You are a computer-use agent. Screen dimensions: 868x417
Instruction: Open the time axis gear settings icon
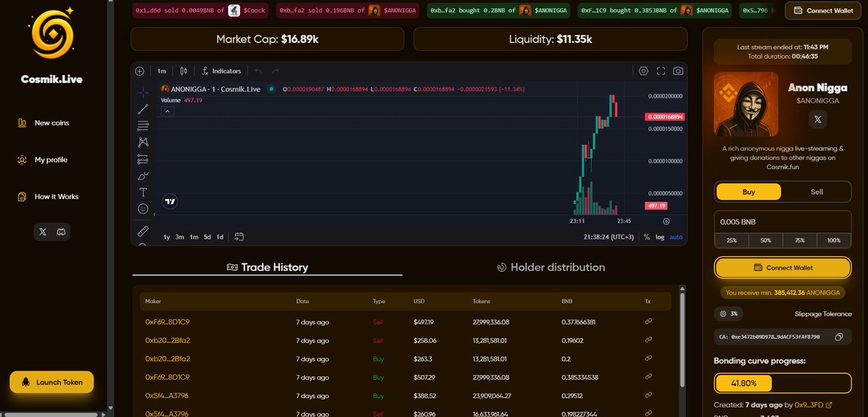(x=666, y=221)
